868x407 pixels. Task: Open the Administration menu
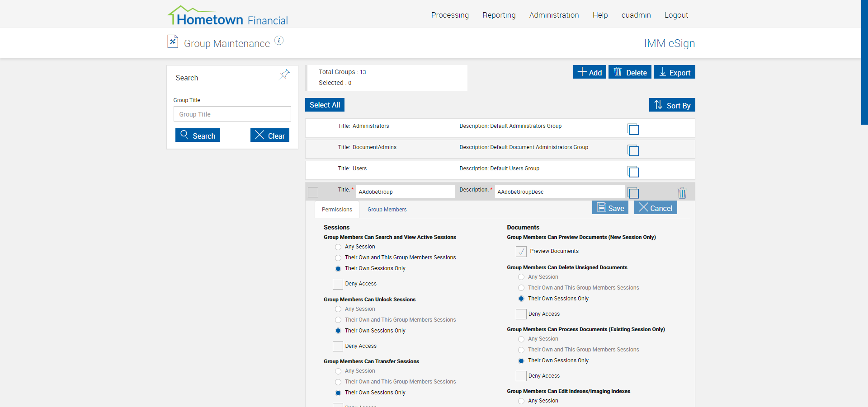point(554,15)
